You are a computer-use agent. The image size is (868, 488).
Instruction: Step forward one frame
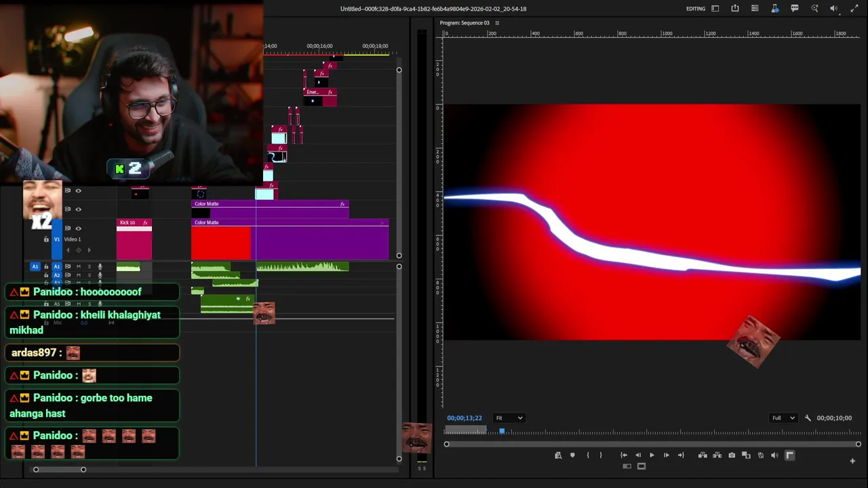[x=666, y=455]
